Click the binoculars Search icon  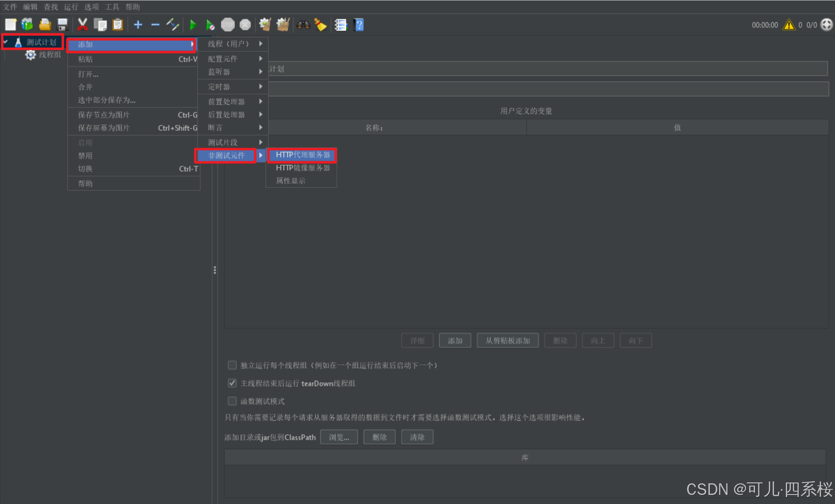point(303,25)
